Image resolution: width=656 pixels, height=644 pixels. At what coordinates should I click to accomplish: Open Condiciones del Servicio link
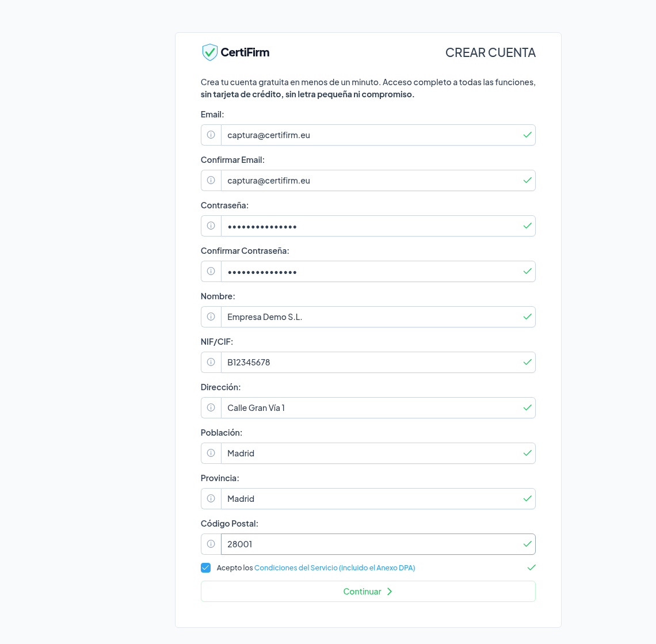coord(334,567)
